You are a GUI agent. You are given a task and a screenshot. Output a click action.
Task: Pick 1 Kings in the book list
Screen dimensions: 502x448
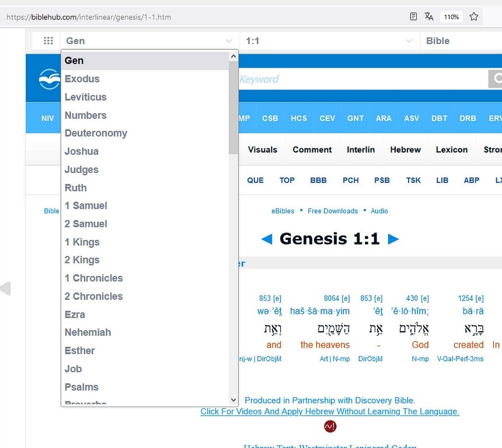pos(145,242)
